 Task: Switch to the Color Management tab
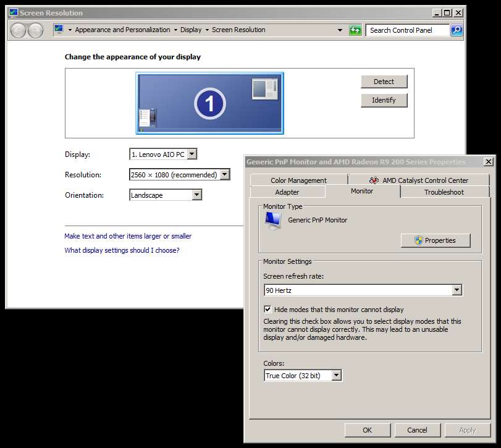click(x=299, y=180)
